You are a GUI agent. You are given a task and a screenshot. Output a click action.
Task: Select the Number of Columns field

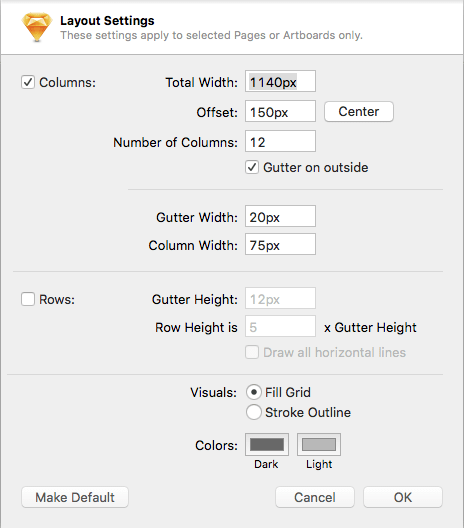280,141
